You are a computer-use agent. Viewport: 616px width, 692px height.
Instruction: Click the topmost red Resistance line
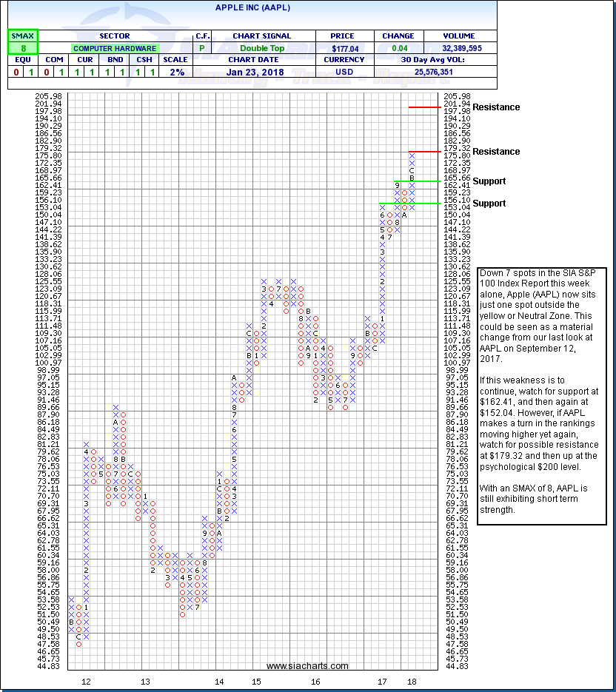(x=425, y=107)
